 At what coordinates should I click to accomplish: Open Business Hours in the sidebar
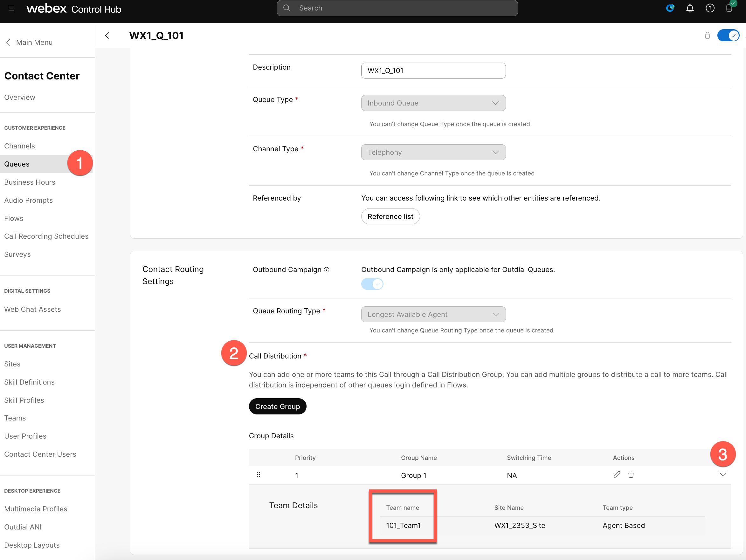point(30,182)
